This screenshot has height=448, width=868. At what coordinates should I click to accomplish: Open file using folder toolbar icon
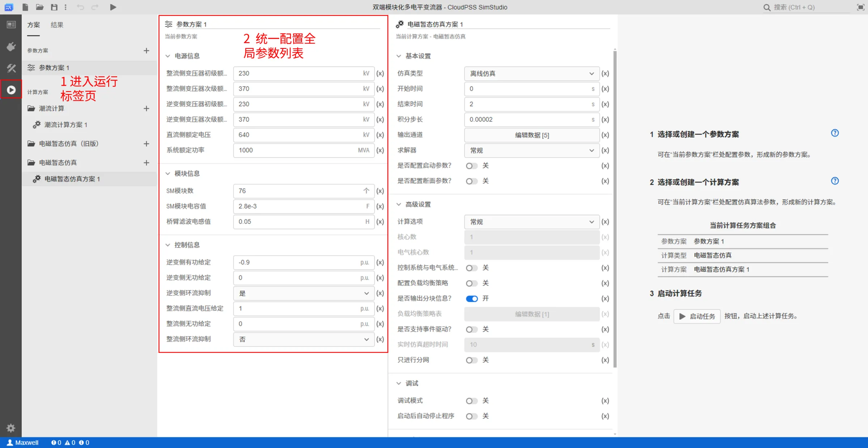pyautogui.click(x=40, y=7)
